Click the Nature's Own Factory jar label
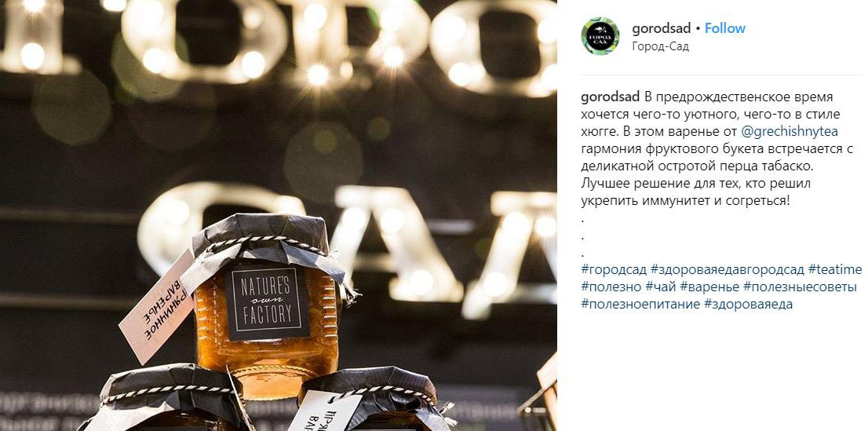 click(x=266, y=301)
